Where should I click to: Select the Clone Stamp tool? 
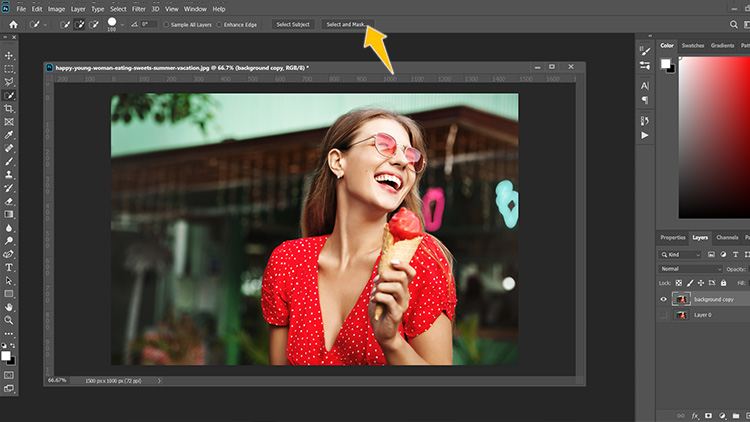click(x=9, y=175)
